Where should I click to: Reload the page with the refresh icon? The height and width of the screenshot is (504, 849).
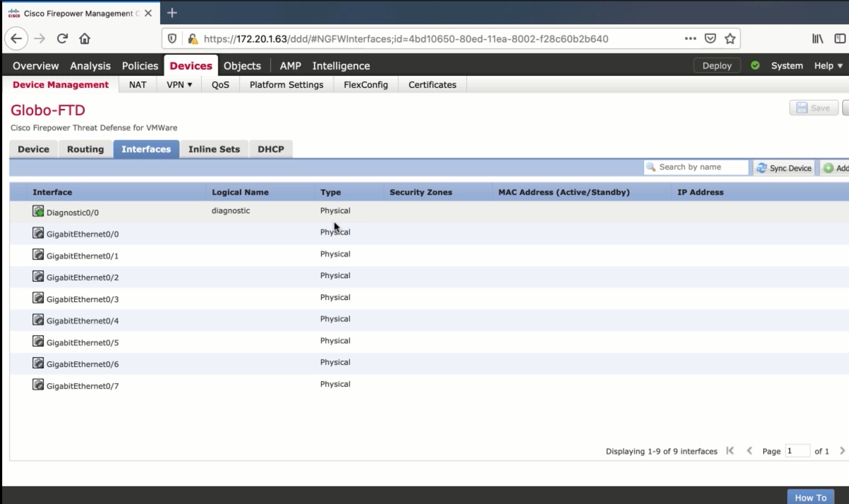(x=62, y=39)
